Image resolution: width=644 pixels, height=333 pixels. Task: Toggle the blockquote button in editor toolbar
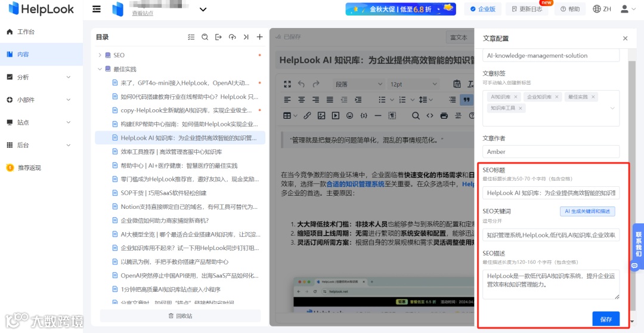click(x=466, y=100)
